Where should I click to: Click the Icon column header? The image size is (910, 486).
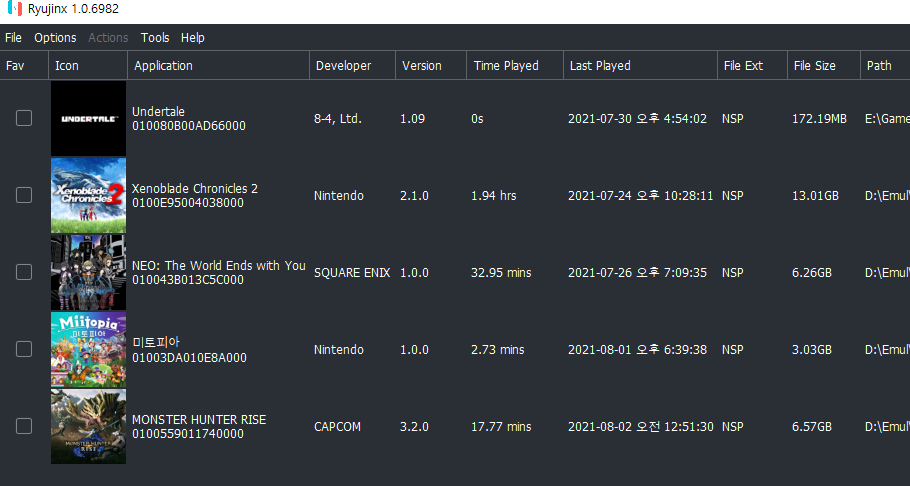pyautogui.click(x=88, y=66)
